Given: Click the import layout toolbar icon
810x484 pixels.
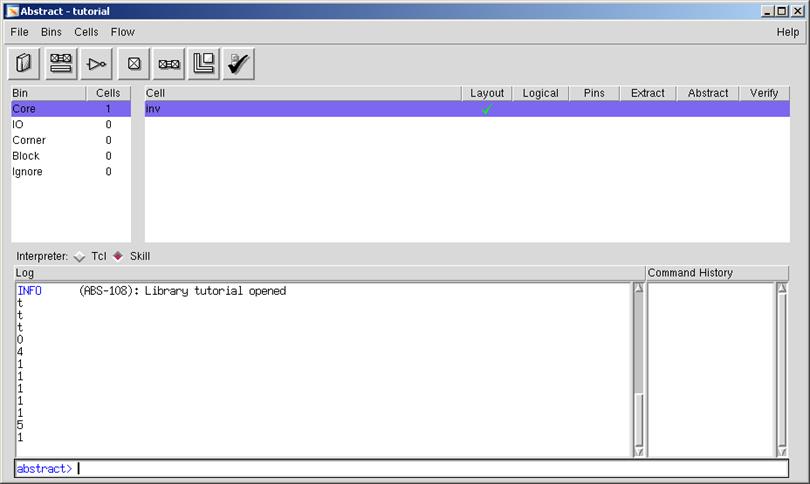Looking at the screenshot, I should [x=60, y=64].
